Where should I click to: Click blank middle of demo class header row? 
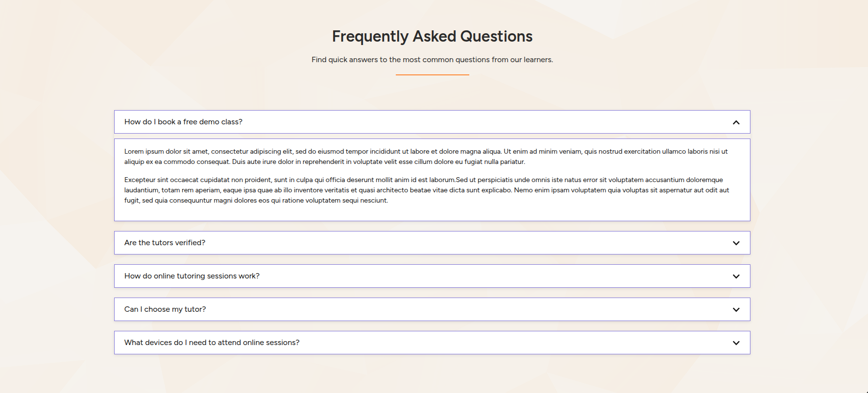465,122
